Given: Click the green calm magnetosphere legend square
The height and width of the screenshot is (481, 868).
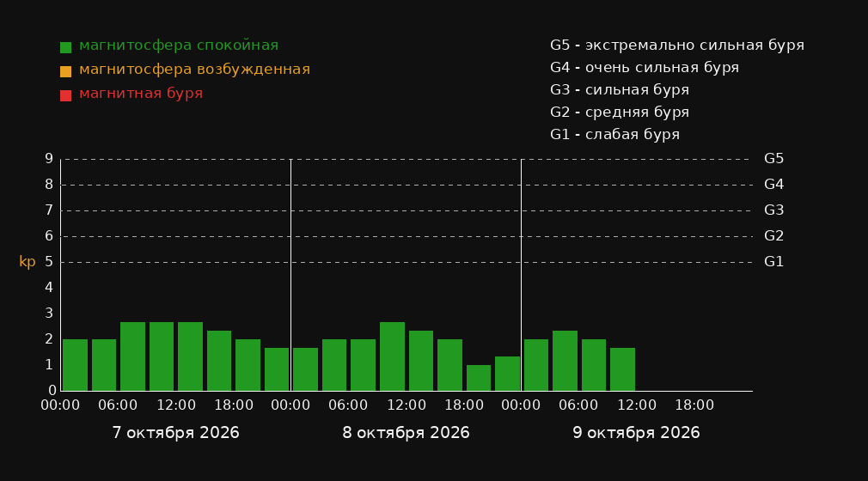Looking at the screenshot, I should pyautogui.click(x=65, y=47).
